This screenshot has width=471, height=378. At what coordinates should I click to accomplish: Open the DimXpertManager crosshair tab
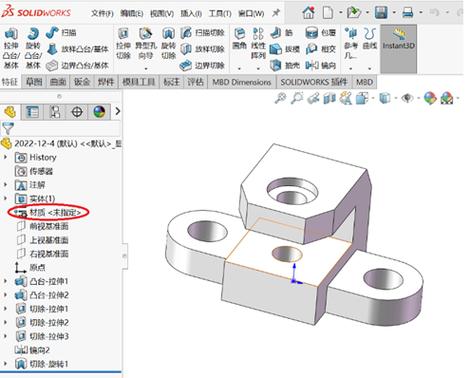coord(77,112)
